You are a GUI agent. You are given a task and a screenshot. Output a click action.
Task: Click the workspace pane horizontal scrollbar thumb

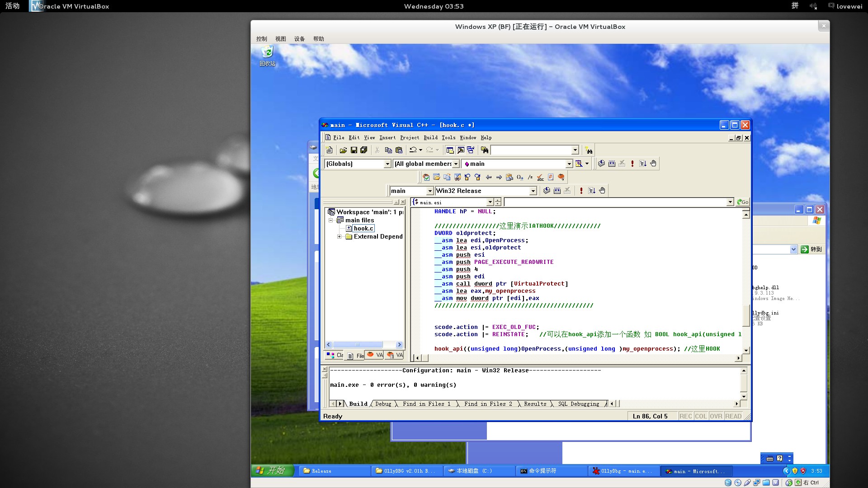click(358, 345)
